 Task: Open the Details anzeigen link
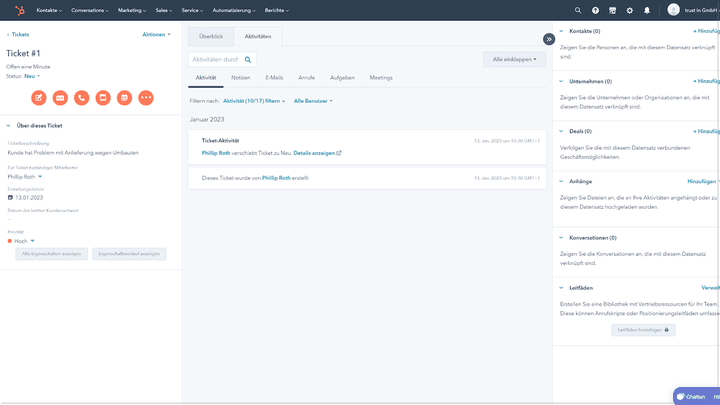point(317,153)
